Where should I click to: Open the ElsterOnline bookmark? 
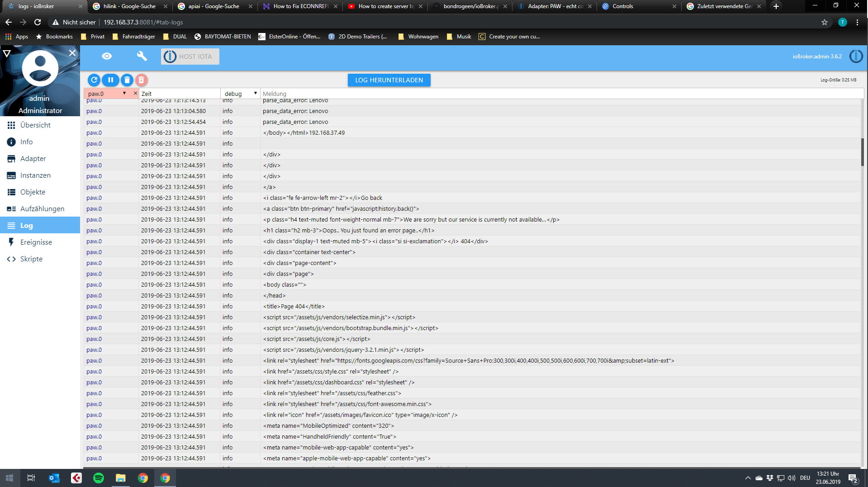[x=289, y=37]
